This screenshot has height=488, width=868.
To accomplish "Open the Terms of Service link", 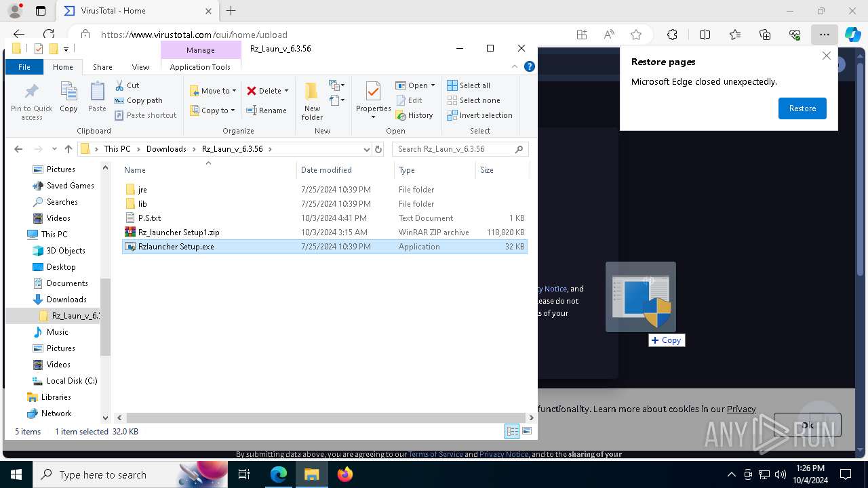I will click(435, 454).
